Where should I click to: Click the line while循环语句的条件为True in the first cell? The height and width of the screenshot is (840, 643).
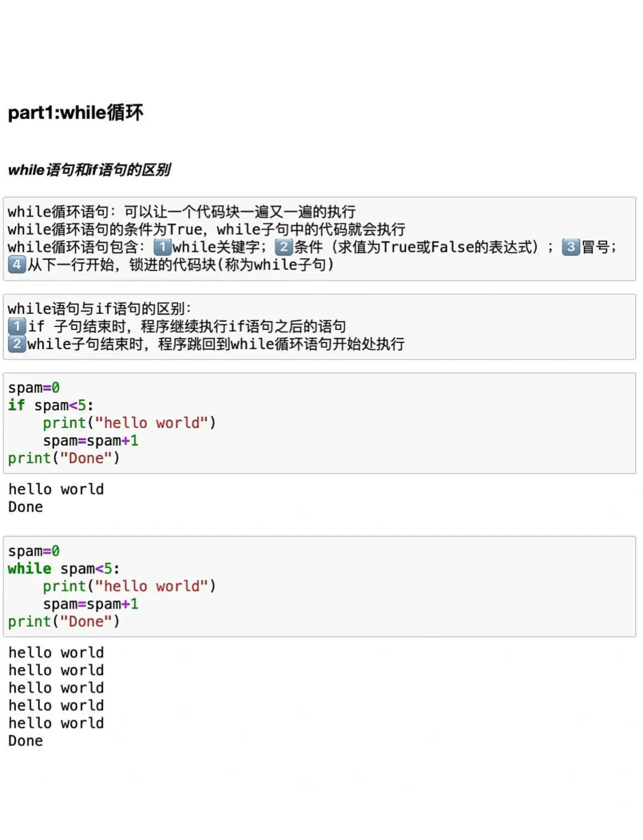206,229
